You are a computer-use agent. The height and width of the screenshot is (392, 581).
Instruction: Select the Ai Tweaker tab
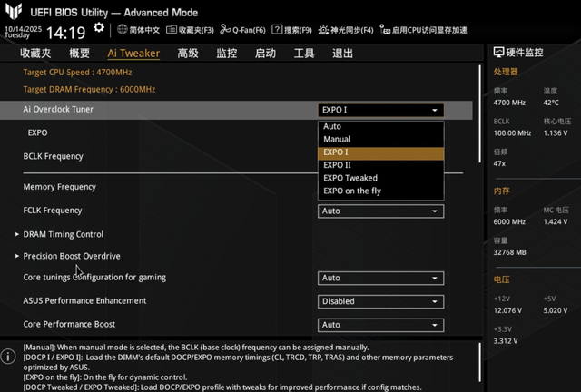point(133,54)
